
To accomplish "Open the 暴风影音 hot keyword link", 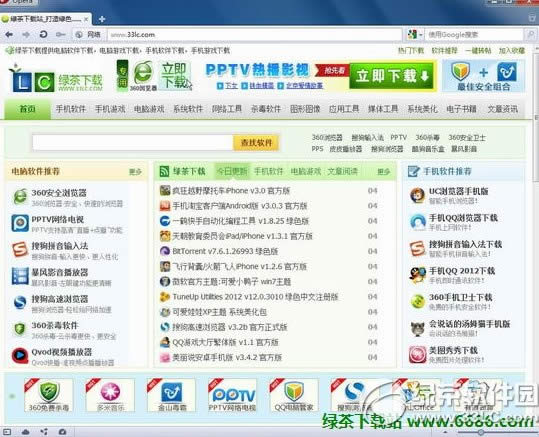I will (464, 149).
